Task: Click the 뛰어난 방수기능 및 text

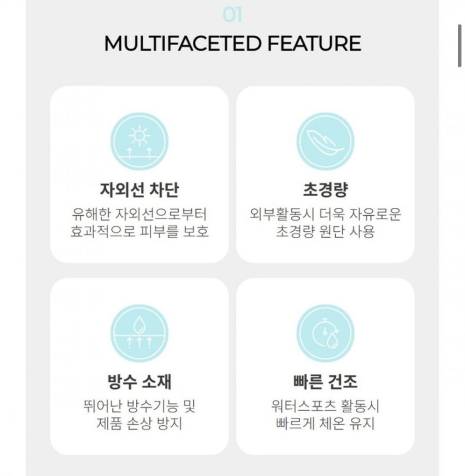Action: click(x=139, y=406)
